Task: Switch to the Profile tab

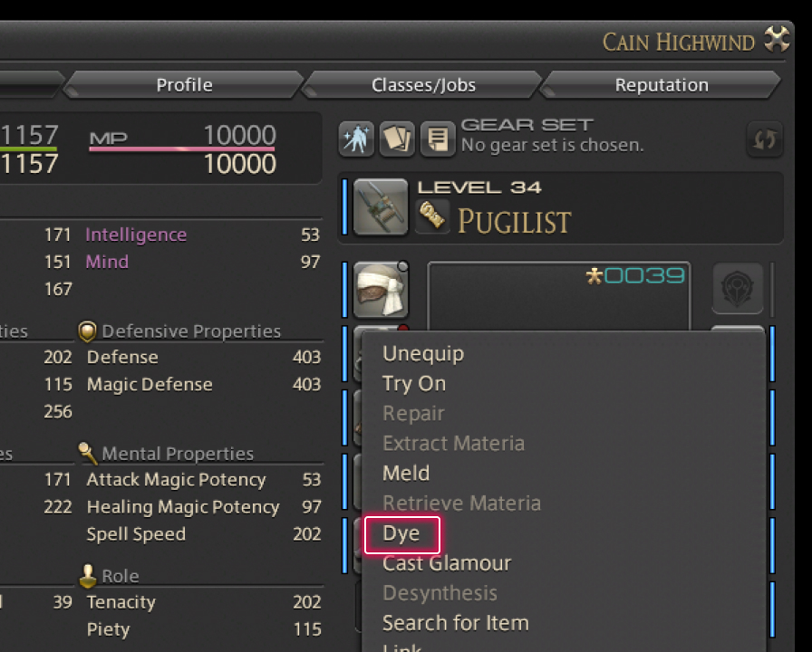Action: [x=184, y=85]
